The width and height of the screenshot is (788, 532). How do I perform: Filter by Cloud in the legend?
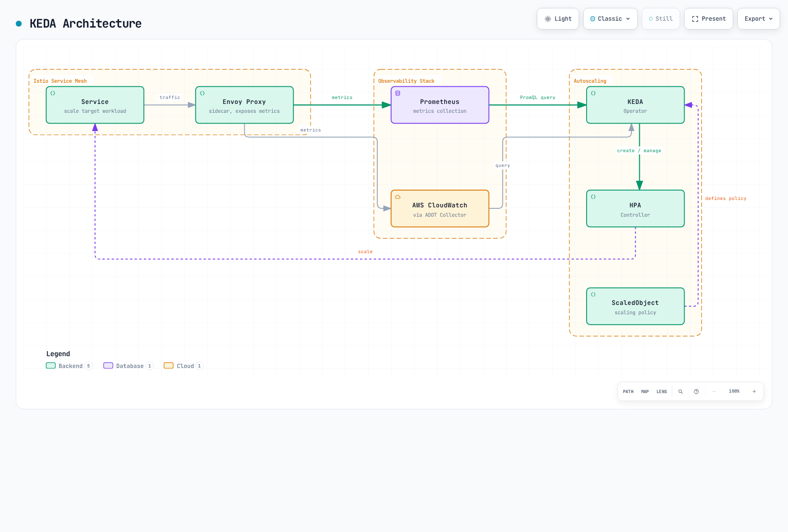[183, 366]
